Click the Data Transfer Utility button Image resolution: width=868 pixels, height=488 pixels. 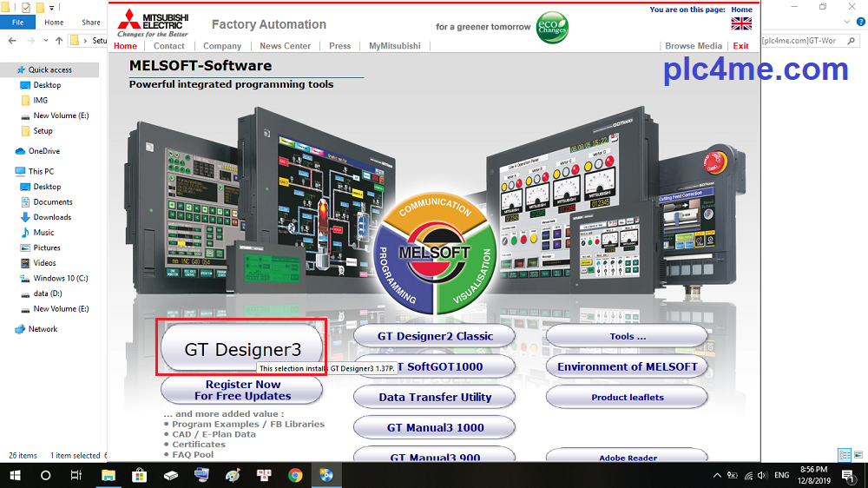(435, 397)
